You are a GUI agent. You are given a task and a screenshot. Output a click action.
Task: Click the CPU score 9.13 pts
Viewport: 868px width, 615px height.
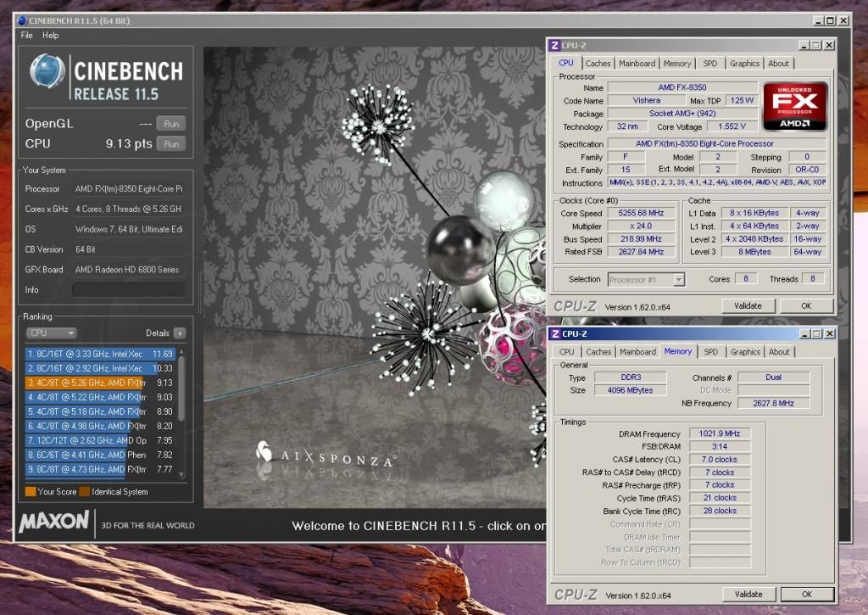click(129, 143)
